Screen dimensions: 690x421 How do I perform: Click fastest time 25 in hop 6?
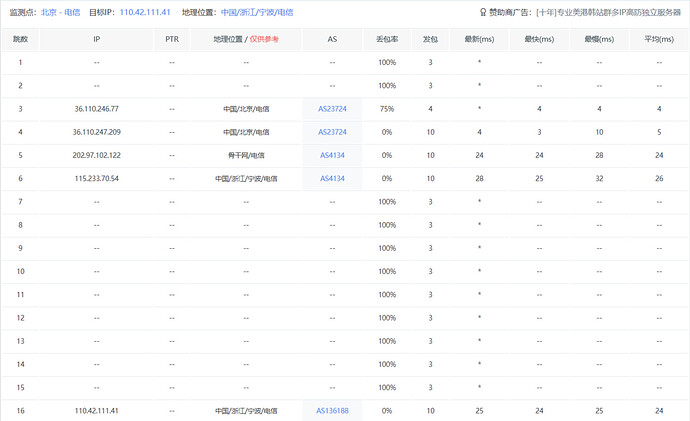539,179
